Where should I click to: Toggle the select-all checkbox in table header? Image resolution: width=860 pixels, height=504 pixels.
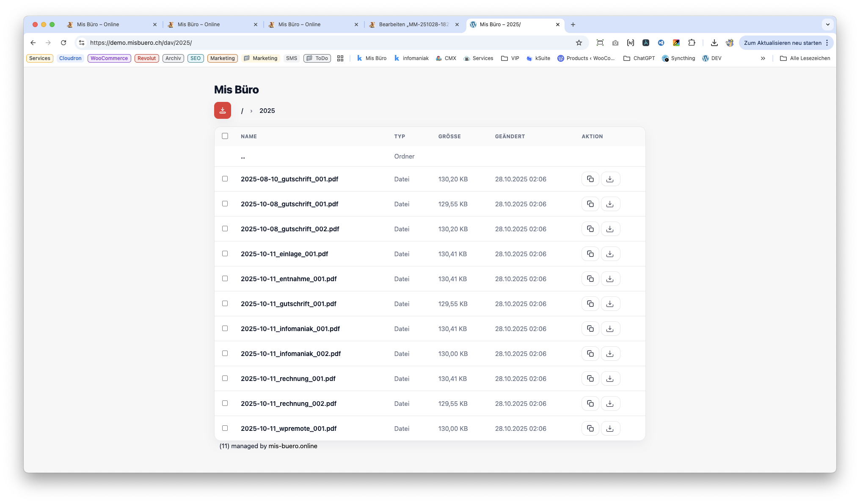(225, 136)
